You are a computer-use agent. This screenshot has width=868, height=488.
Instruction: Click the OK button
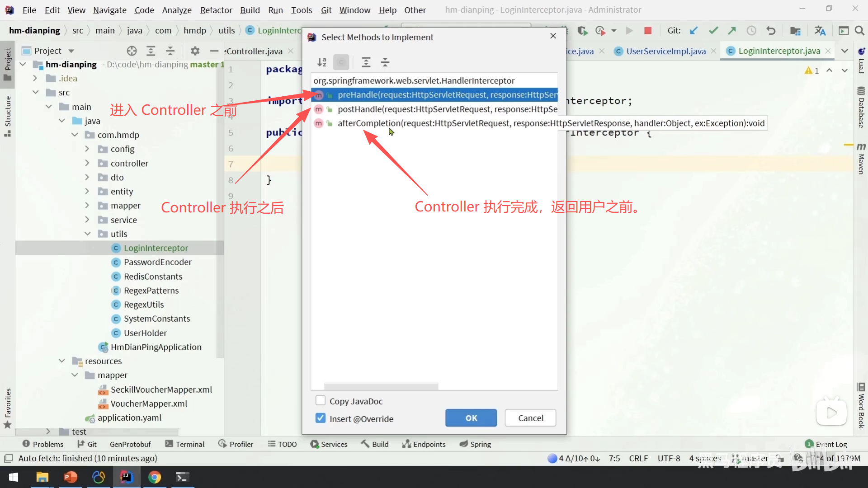click(x=471, y=418)
